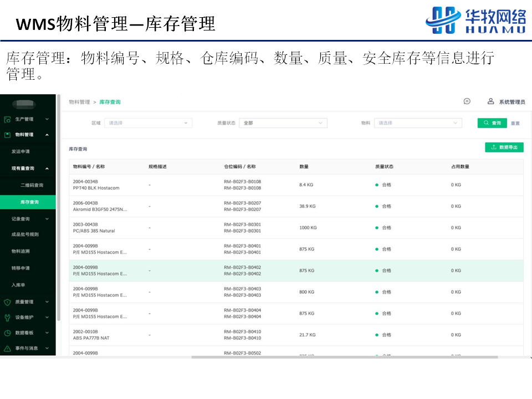Click the 数据导出 export button
The height and width of the screenshot is (399, 532).
tap(504, 147)
